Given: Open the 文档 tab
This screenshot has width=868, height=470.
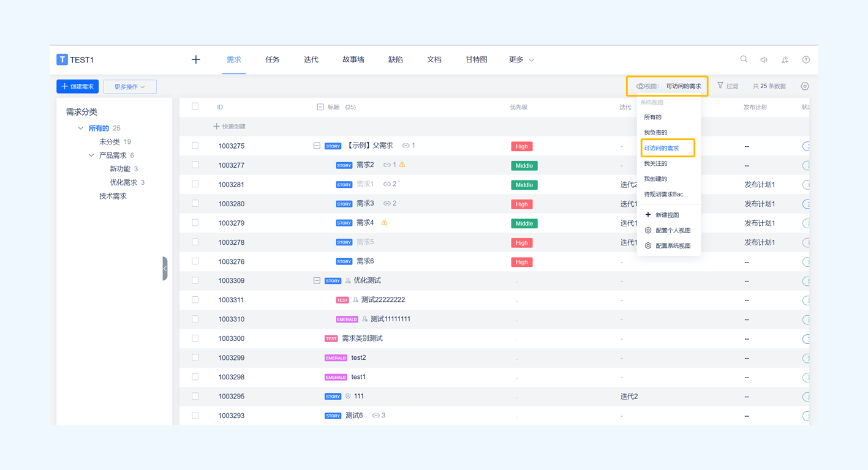Looking at the screenshot, I should coord(434,59).
